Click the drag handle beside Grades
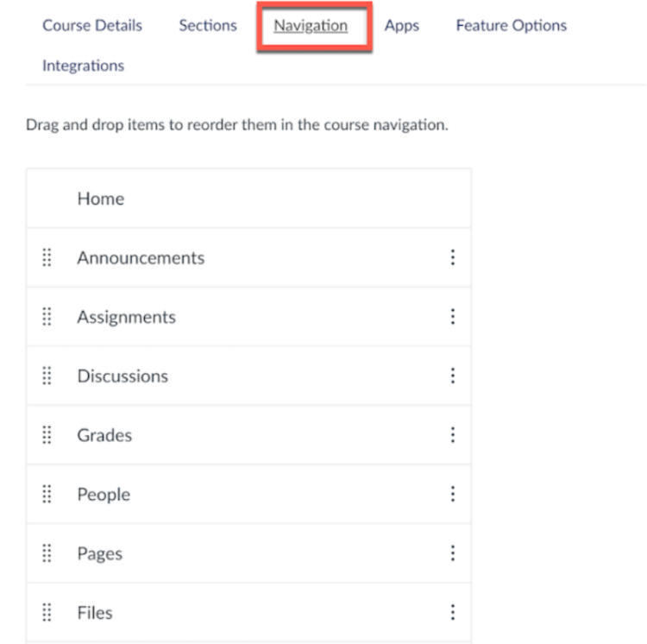647x644 pixels. click(x=47, y=435)
